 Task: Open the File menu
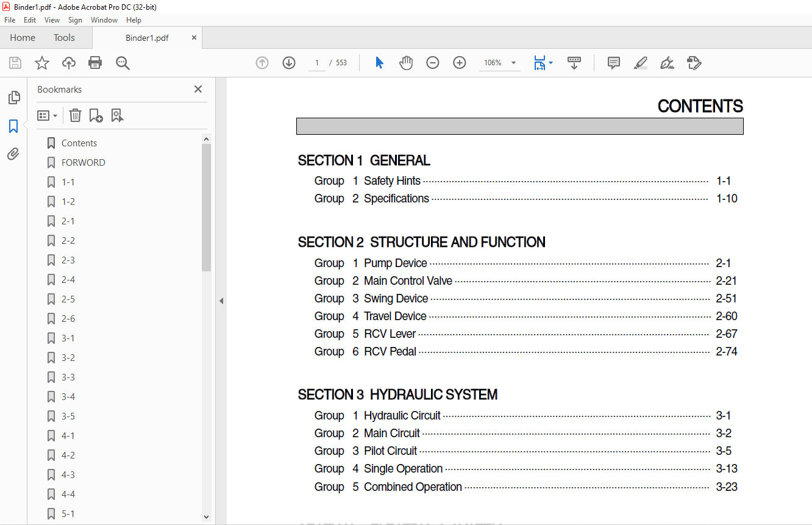10,20
